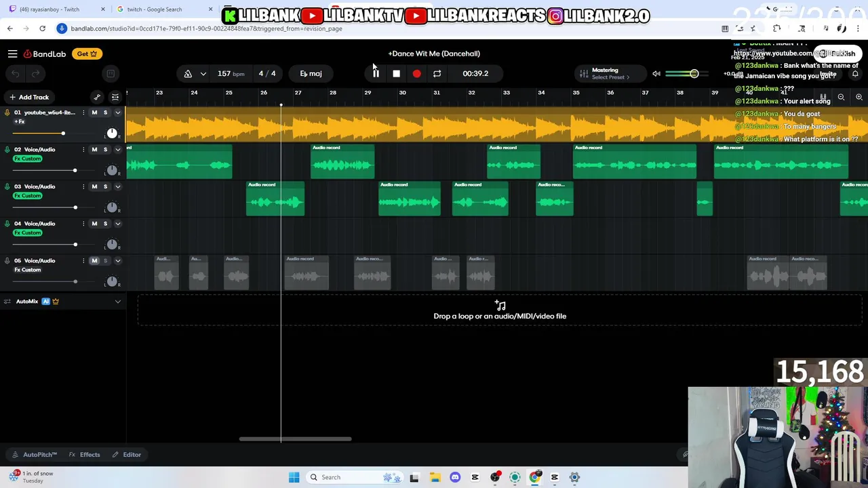This screenshot has width=868, height=488.
Task: Stop playback with the square button
Action: click(396, 73)
